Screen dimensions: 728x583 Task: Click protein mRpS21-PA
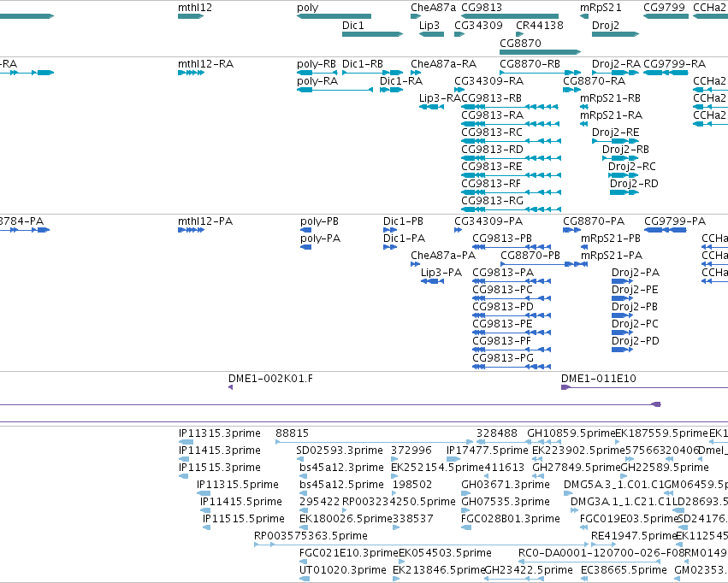[612, 256]
